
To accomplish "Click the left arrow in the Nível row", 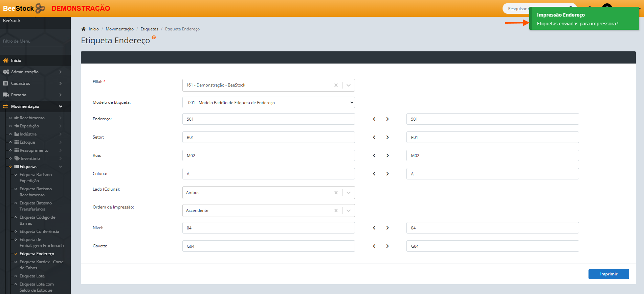I will tap(374, 228).
